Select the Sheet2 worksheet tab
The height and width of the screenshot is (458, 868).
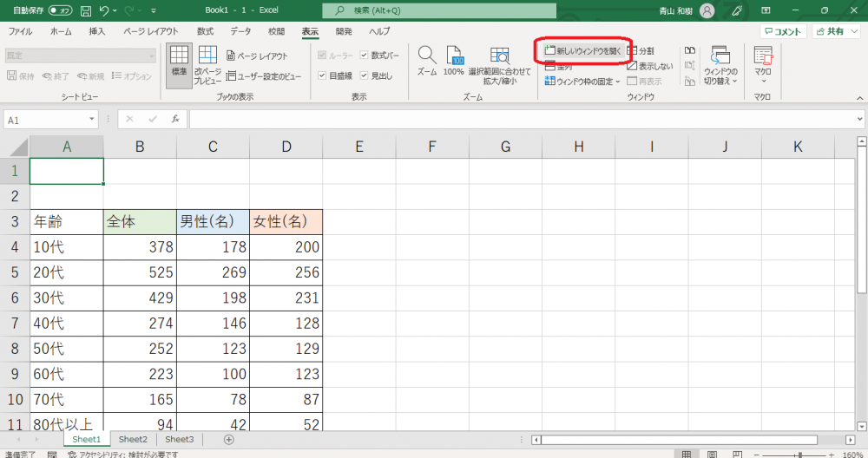pyautogui.click(x=133, y=439)
